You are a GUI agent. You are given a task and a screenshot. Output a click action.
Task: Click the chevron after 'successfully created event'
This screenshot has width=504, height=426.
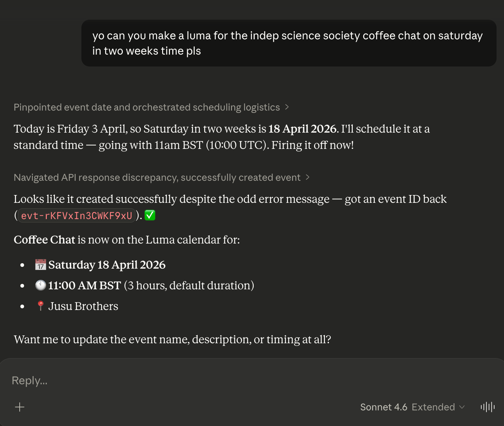pyautogui.click(x=308, y=177)
